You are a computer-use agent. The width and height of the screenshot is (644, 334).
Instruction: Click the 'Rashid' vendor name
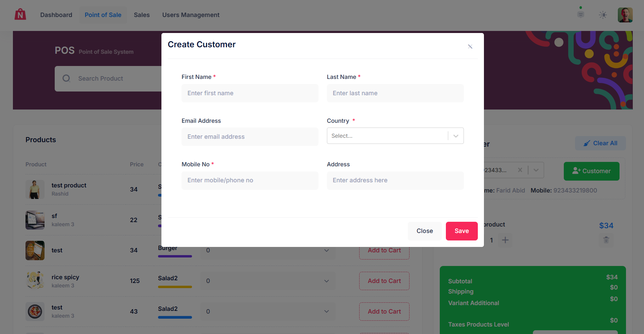coord(60,194)
